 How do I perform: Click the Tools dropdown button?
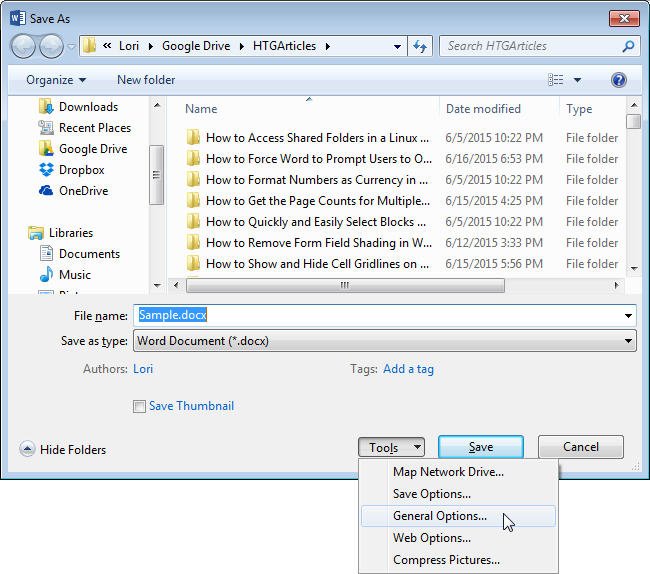(x=391, y=448)
